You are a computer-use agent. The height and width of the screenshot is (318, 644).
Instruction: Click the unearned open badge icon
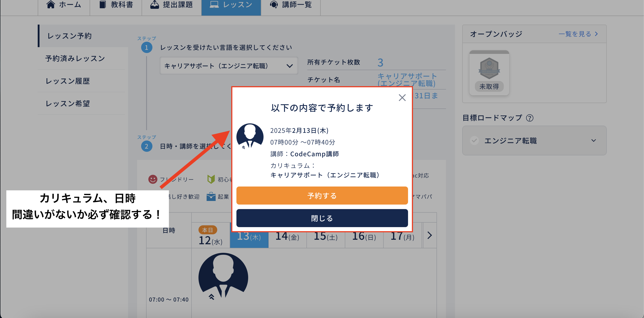pyautogui.click(x=489, y=68)
